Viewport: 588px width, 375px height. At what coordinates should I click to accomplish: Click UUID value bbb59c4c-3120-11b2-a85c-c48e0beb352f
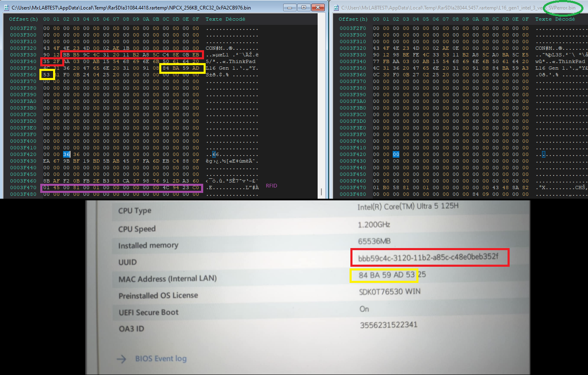(x=428, y=257)
